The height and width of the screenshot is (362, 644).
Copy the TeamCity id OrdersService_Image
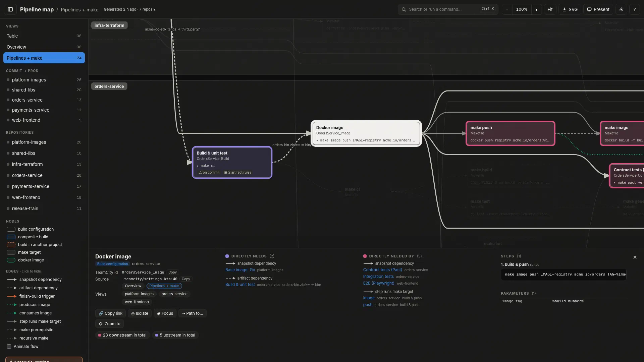[172, 273]
